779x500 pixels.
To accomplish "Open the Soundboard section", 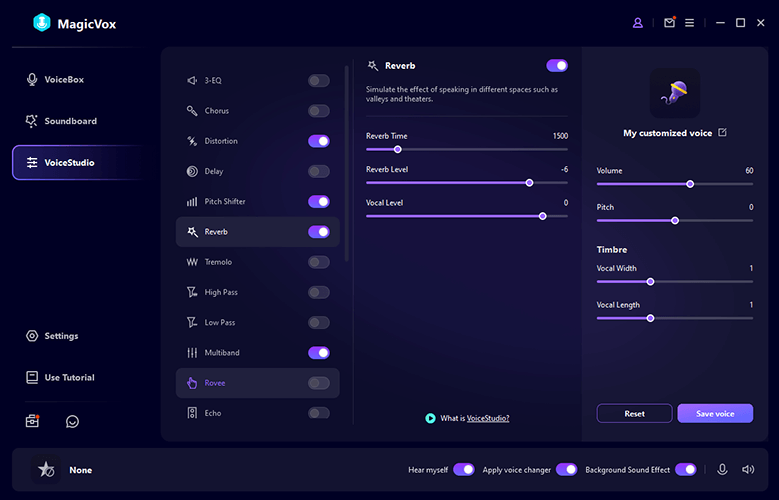I will point(70,121).
